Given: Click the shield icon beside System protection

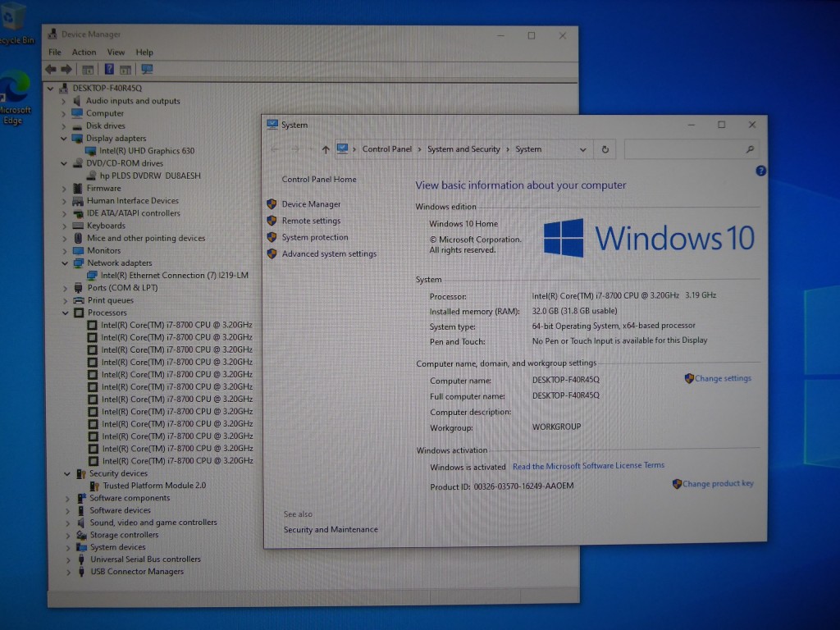Looking at the screenshot, I should (272, 237).
